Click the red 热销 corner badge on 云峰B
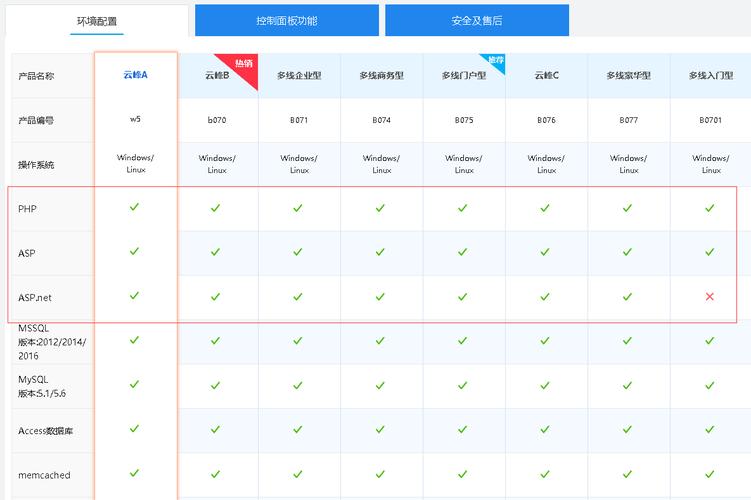The height and width of the screenshot is (500, 751). 243,66
